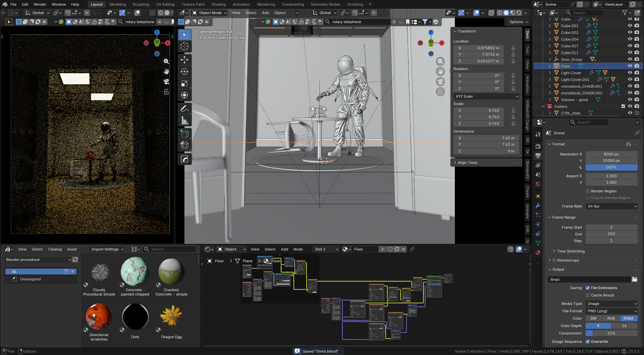The height and width of the screenshot is (355, 644).
Task: Expand the Align Tools panel
Action: click(467, 163)
